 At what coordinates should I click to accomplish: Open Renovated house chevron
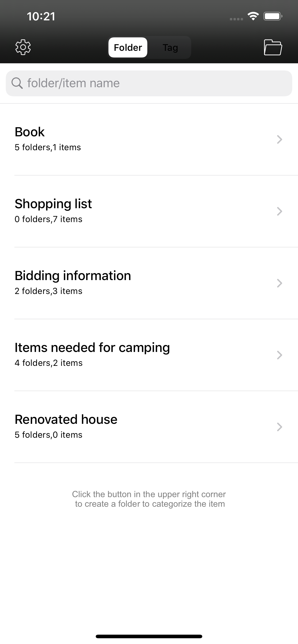point(280,427)
